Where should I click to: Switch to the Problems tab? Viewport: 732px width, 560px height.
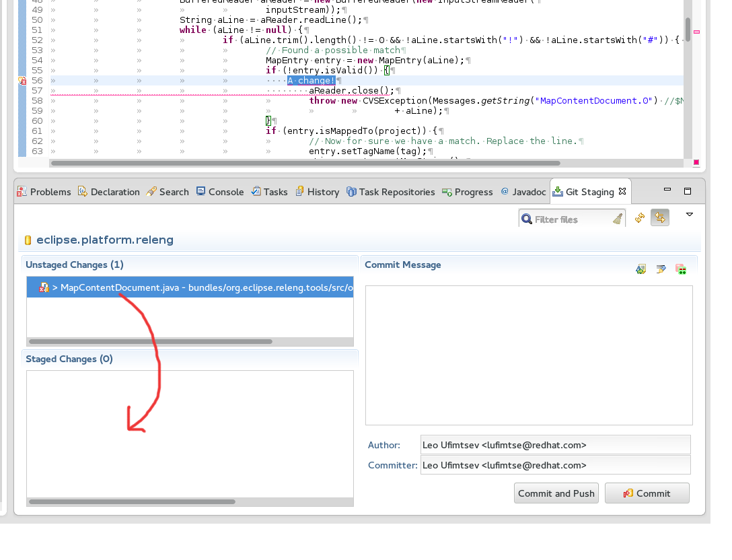[x=44, y=192]
